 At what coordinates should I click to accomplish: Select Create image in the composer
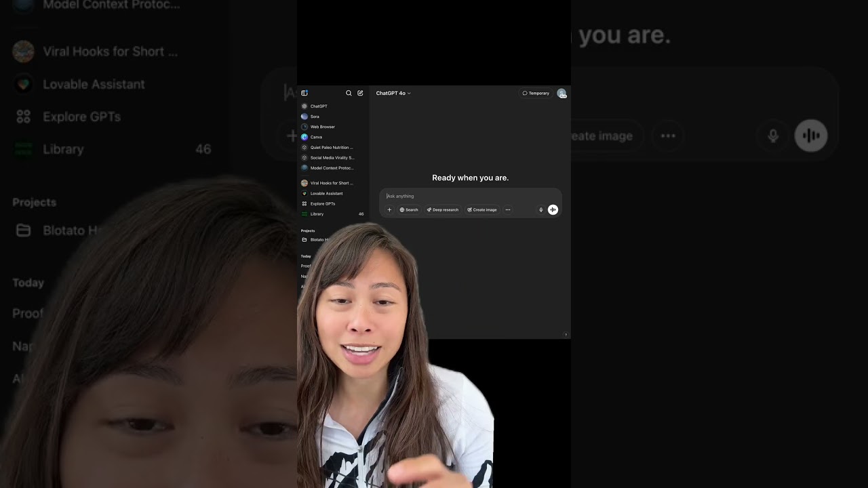[482, 209]
